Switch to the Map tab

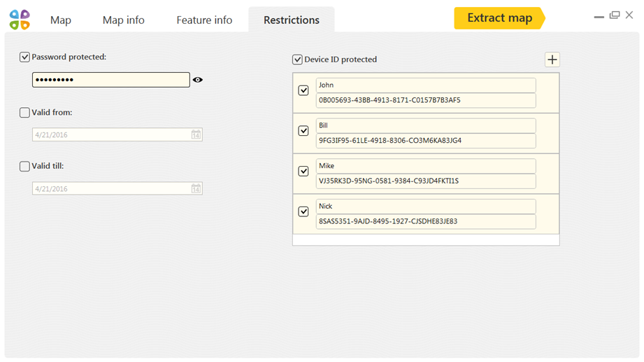pos(61,20)
